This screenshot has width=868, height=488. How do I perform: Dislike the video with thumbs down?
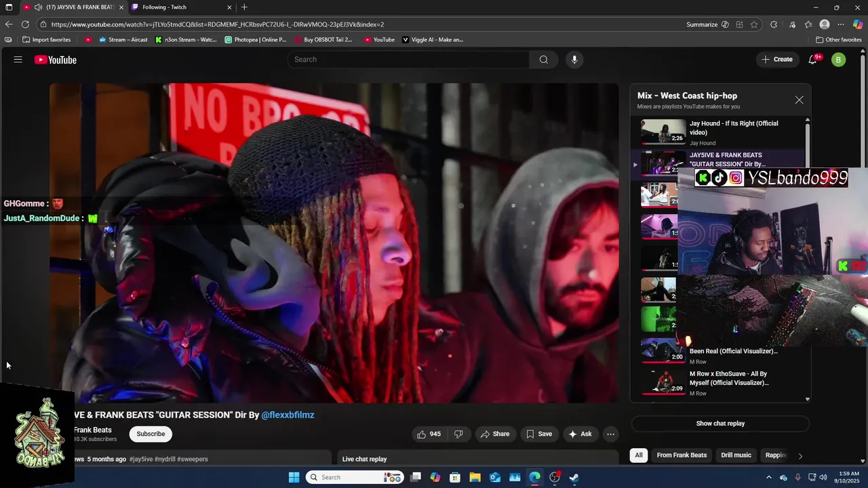[458, 434]
